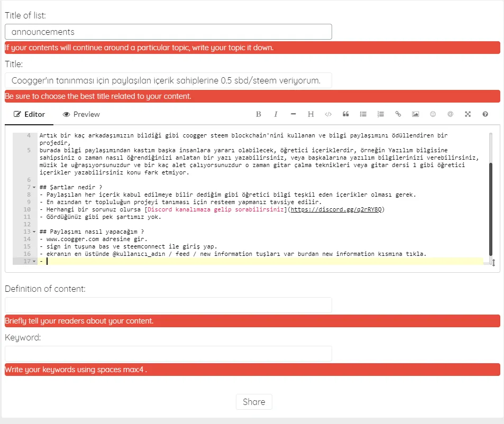This screenshot has width=504, height=424.
Task: Focus the Keyword input field
Action: point(168,354)
